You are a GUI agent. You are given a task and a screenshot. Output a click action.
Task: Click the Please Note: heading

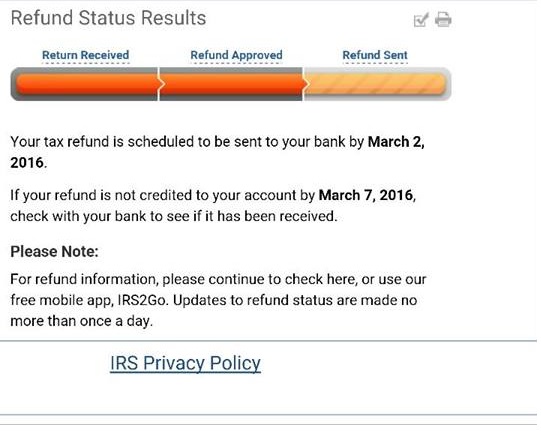point(55,252)
